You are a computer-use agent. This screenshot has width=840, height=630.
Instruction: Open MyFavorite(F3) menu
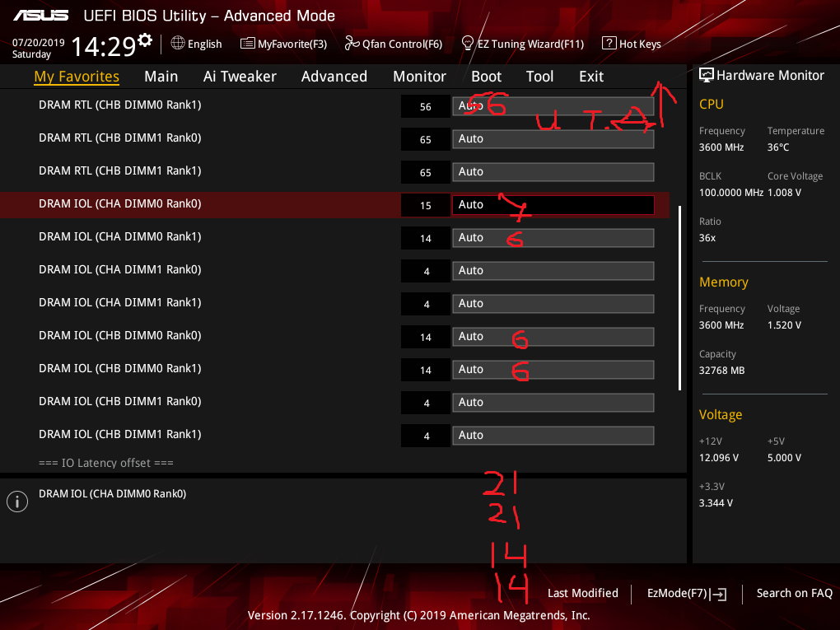coord(292,44)
